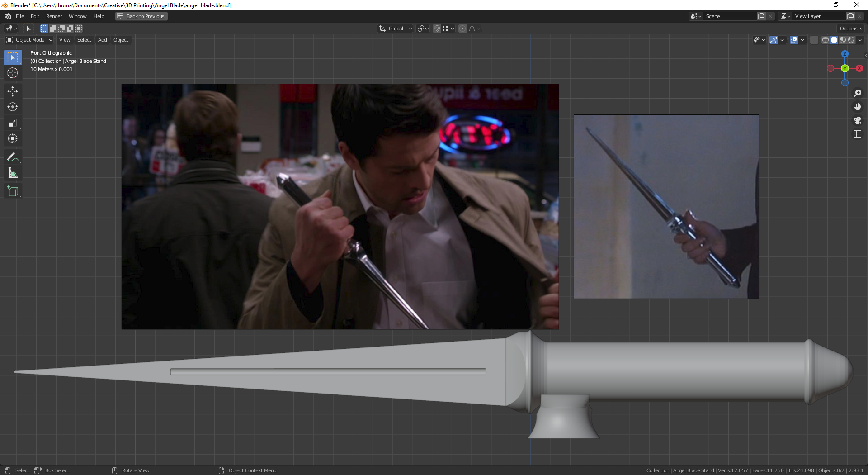Image resolution: width=868 pixels, height=475 pixels.
Task: Open the viewport Add menu
Action: pyautogui.click(x=103, y=40)
